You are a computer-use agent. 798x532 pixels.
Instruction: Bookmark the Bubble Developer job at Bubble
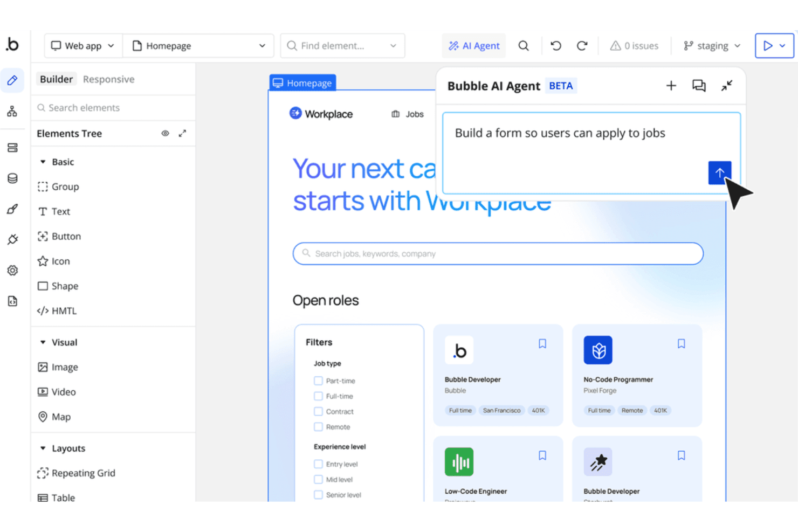(542, 343)
